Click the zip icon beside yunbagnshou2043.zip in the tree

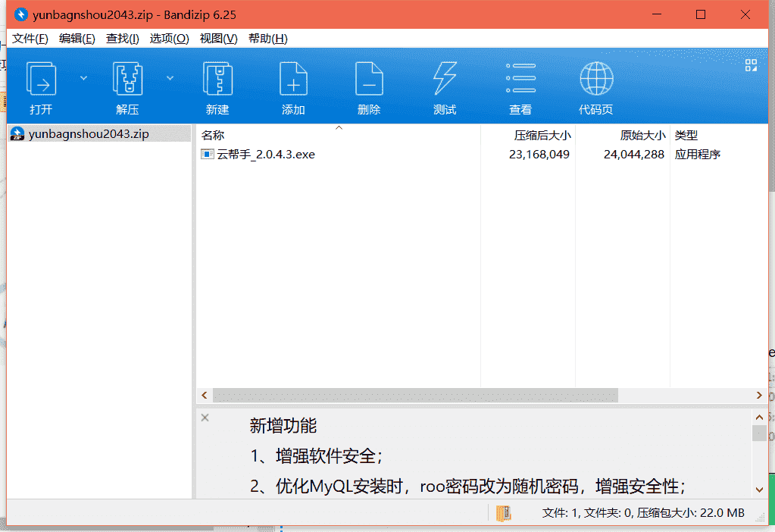[17, 134]
